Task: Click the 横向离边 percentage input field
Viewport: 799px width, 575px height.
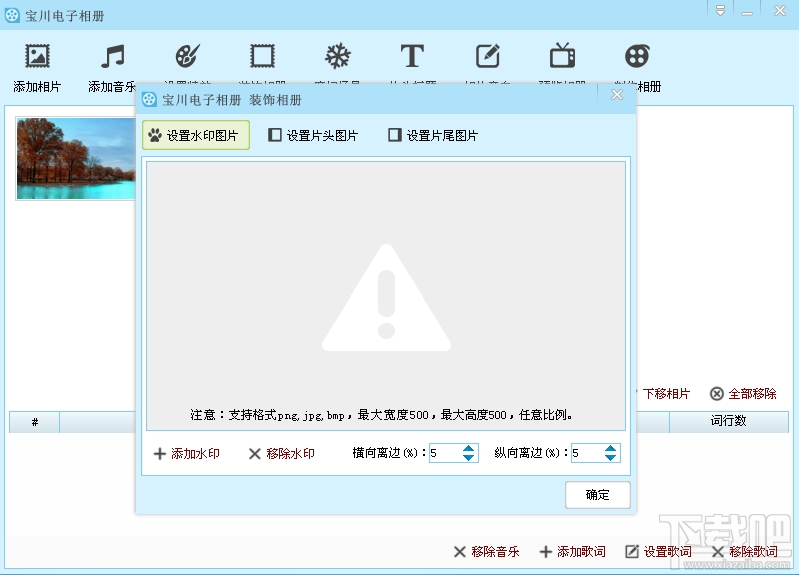Action: pyautogui.click(x=445, y=453)
